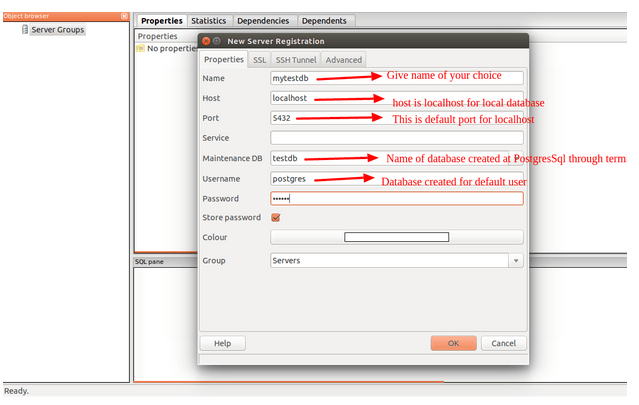Viewport: 639px width, 405px height.
Task: Click the Host field containing localhost
Action: point(397,98)
